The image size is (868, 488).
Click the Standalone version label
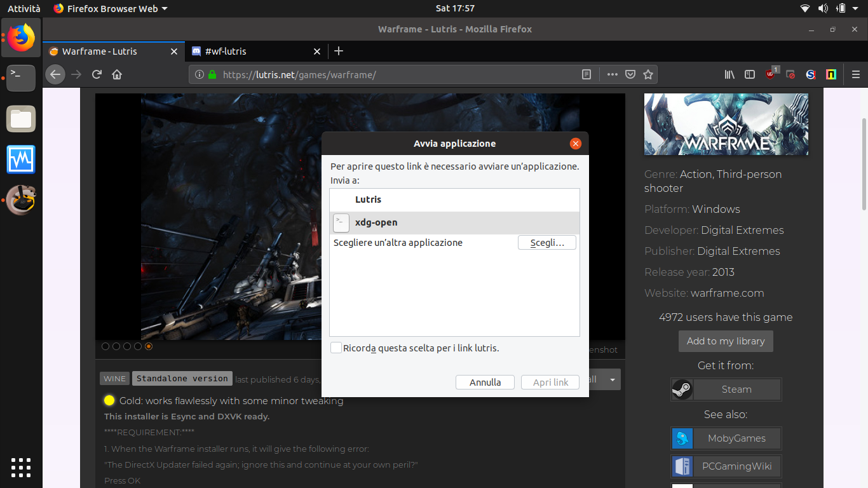[x=182, y=379]
